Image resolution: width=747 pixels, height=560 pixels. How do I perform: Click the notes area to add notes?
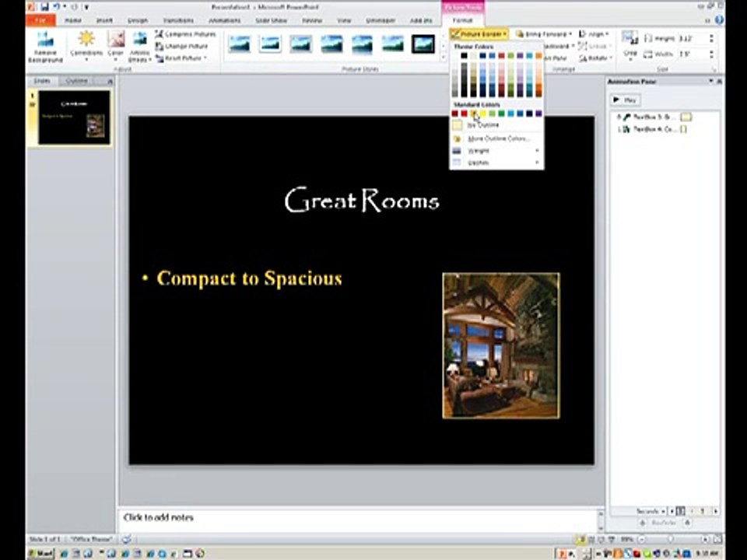click(357, 519)
